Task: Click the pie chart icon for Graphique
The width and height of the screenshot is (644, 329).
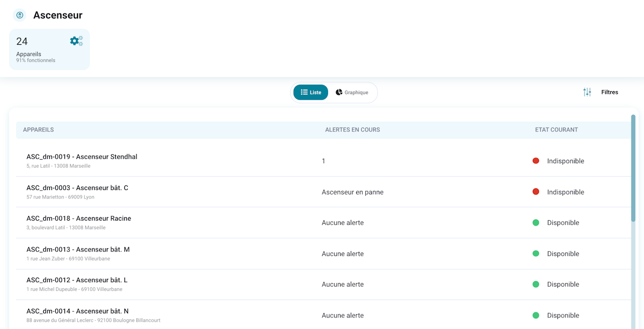Action: click(x=339, y=92)
